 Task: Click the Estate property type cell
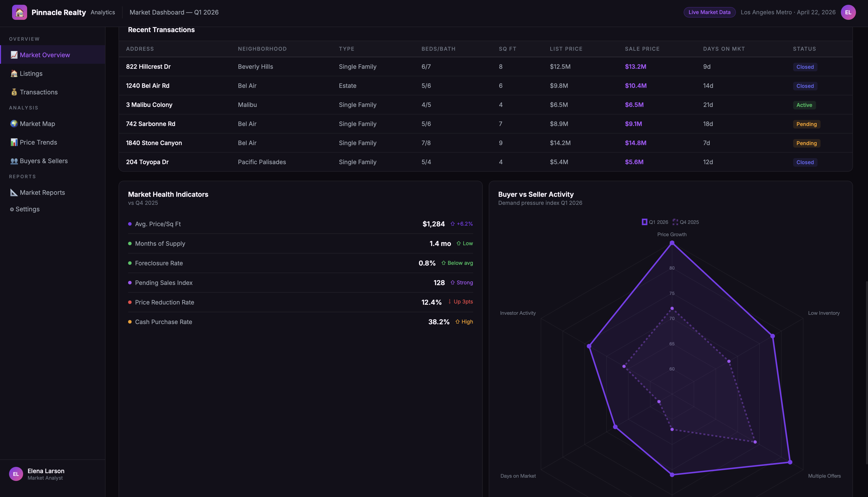348,86
